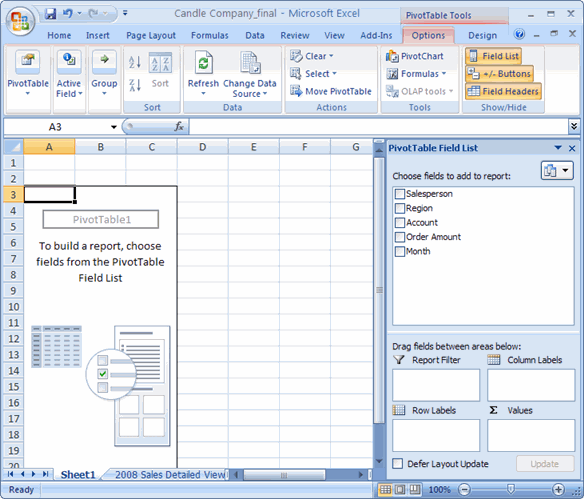584x499 pixels.
Task: Open the Formulas dropdown in Tools
Action: [416, 74]
